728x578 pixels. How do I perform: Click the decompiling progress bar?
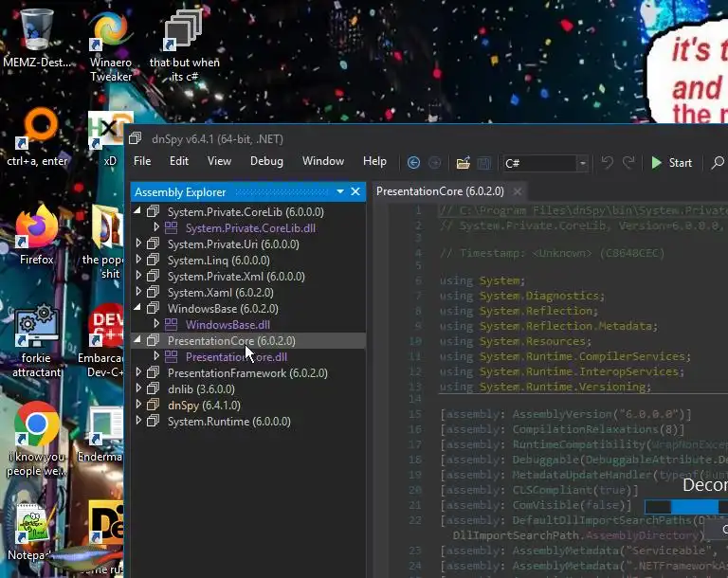coord(685,506)
